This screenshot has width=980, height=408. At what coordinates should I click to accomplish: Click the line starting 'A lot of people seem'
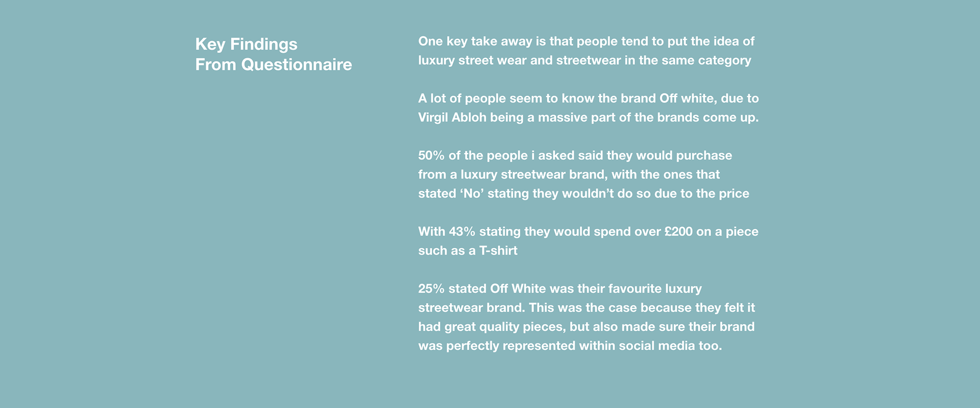pos(589,98)
